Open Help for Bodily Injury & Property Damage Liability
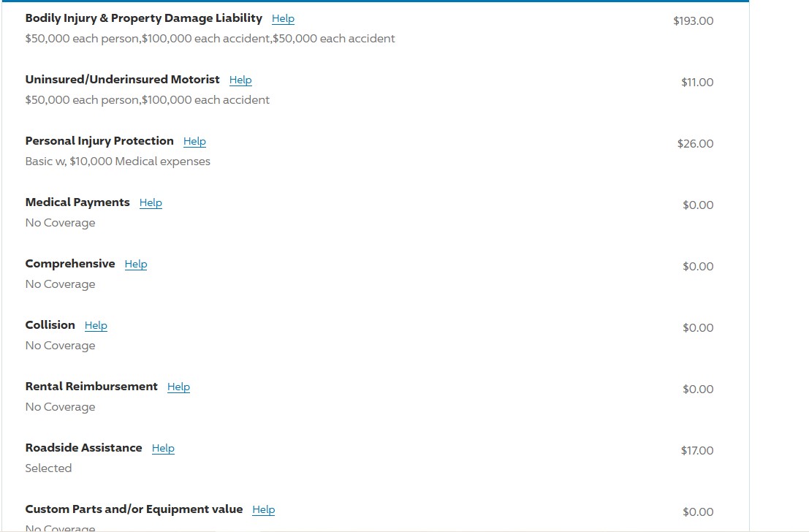This screenshot has width=809, height=532. [x=283, y=18]
